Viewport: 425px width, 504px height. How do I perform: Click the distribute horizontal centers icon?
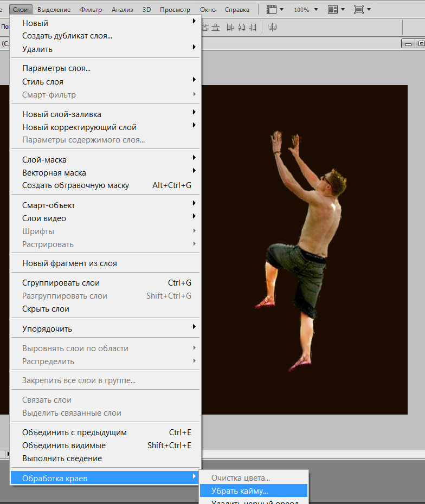pyautogui.click(x=241, y=27)
